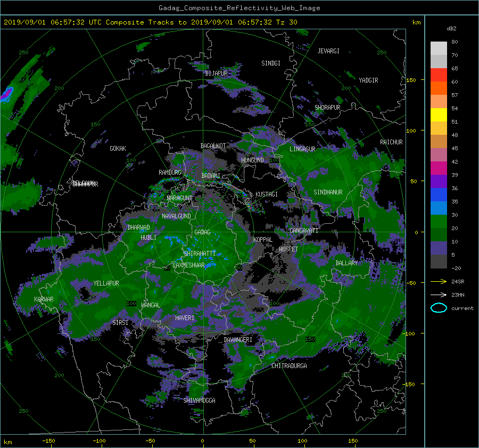The height and width of the screenshot is (448, 479).
Task: Click the HOSPET city label
Action: click(x=288, y=249)
